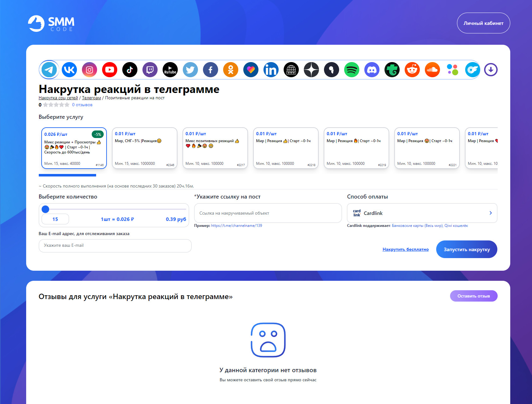Focus the E-mail address field

[115, 245]
